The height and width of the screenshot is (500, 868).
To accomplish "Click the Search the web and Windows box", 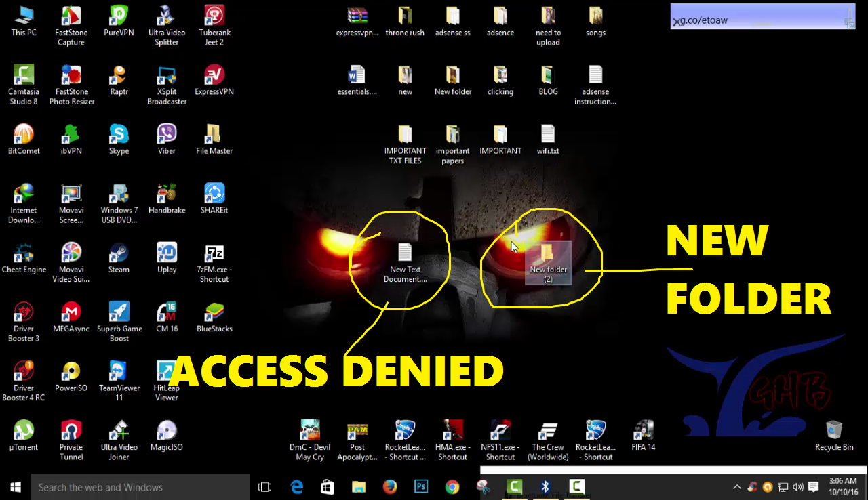I will coord(136,486).
